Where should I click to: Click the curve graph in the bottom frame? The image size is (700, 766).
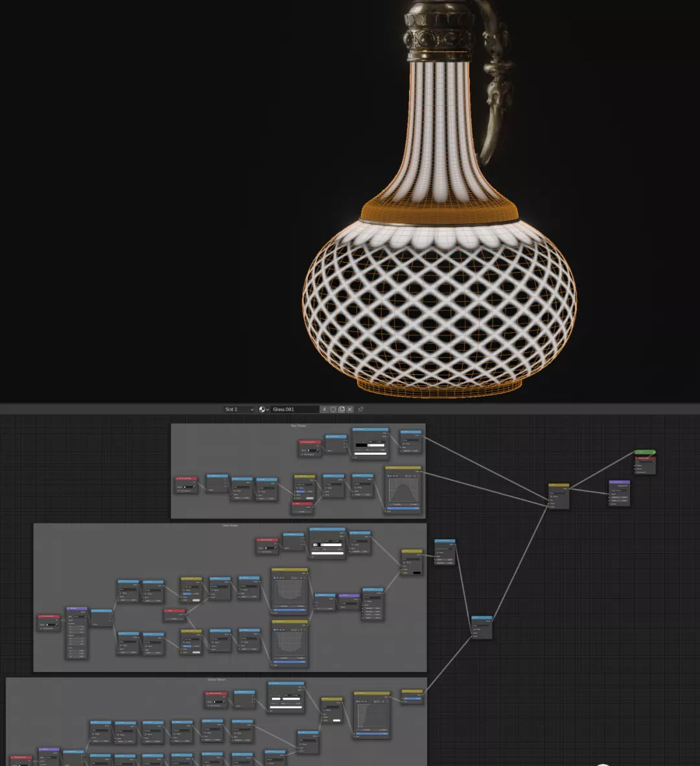[x=373, y=715]
